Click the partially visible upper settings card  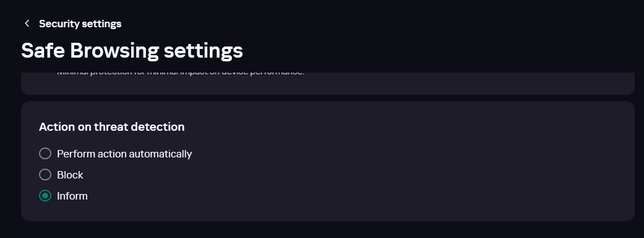tap(328, 84)
